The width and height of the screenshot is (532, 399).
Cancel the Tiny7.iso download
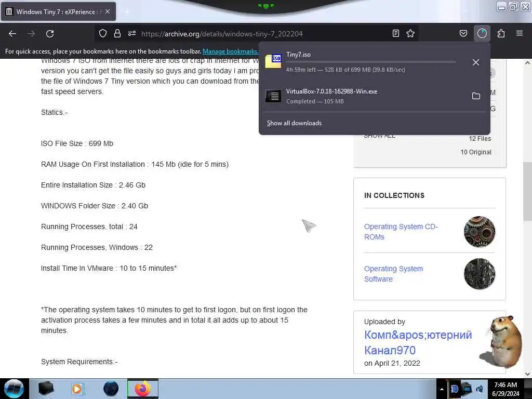coord(476,62)
